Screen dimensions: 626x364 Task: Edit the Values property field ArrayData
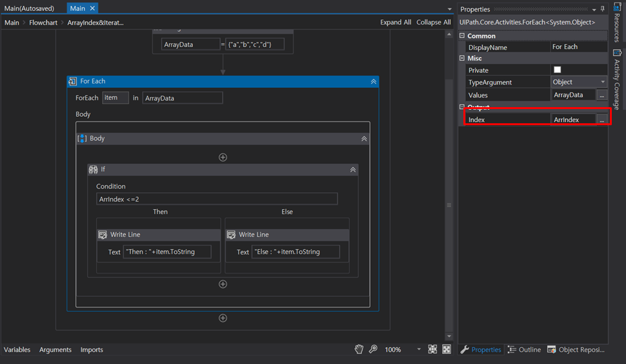coord(573,95)
